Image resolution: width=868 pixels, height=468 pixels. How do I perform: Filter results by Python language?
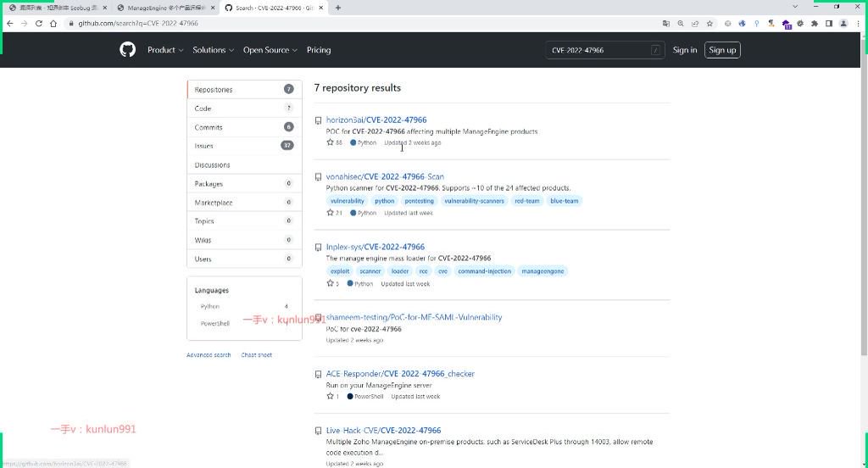click(244, 306)
